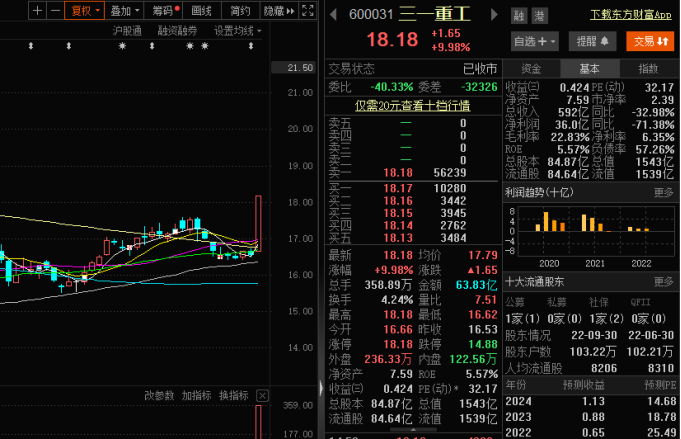Screen dimensions: 681x439
Task: Zoom in chart with plus button
Action: [x=37, y=11]
